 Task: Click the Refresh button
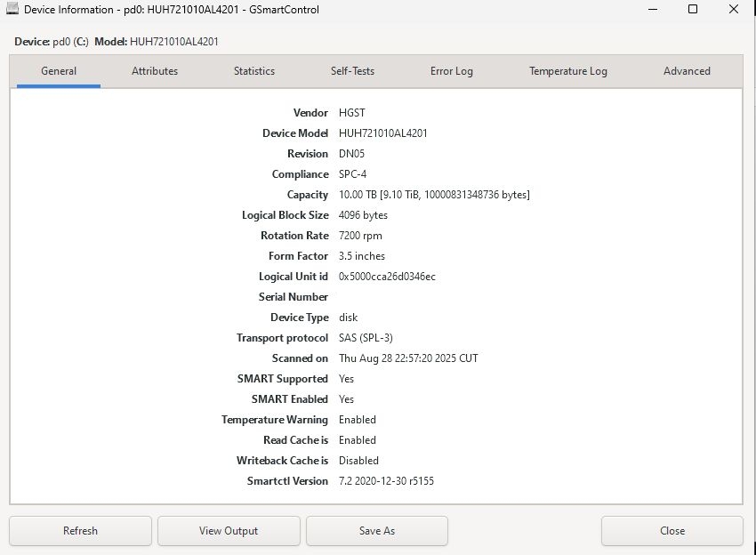pos(81,531)
